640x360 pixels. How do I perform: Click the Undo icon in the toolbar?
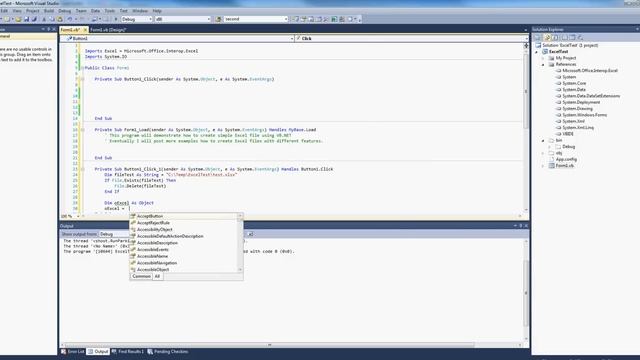pyautogui.click(x=70, y=19)
